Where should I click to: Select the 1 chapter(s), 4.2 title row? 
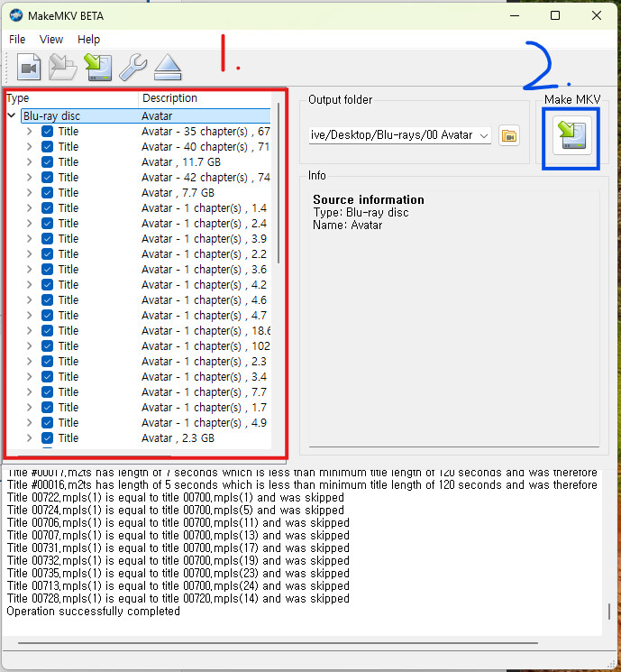(146, 285)
